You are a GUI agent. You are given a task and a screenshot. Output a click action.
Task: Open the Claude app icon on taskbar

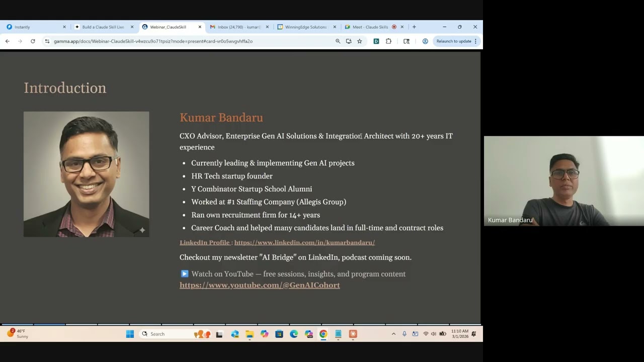(353, 334)
